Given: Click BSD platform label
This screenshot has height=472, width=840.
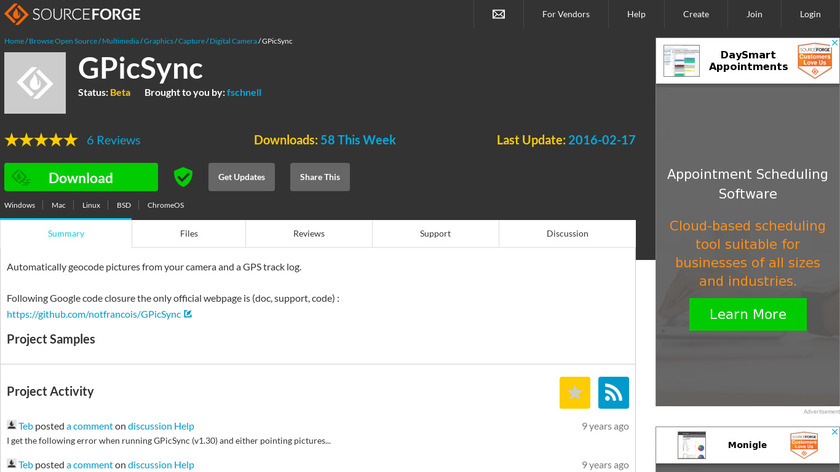Looking at the screenshot, I should [124, 205].
